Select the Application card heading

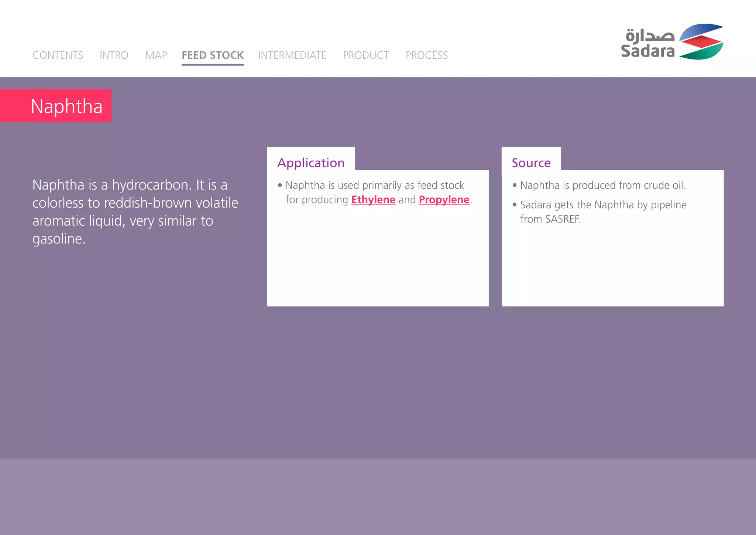click(311, 163)
